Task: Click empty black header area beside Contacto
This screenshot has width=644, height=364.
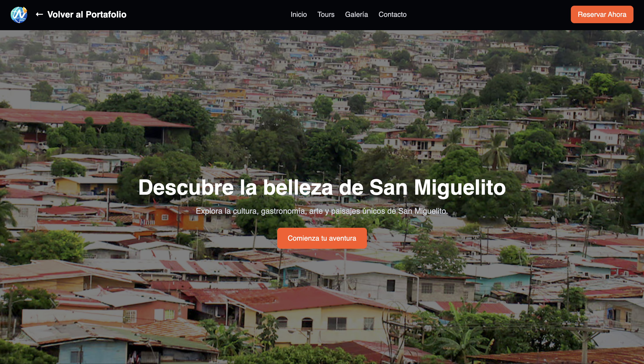Action: [x=488, y=14]
